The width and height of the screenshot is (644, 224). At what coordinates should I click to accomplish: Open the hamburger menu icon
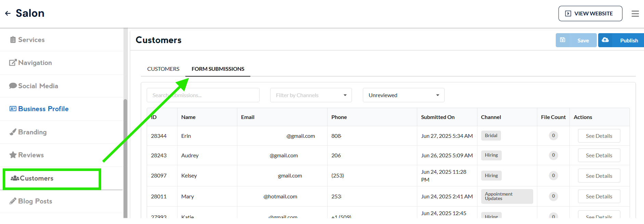[635, 14]
